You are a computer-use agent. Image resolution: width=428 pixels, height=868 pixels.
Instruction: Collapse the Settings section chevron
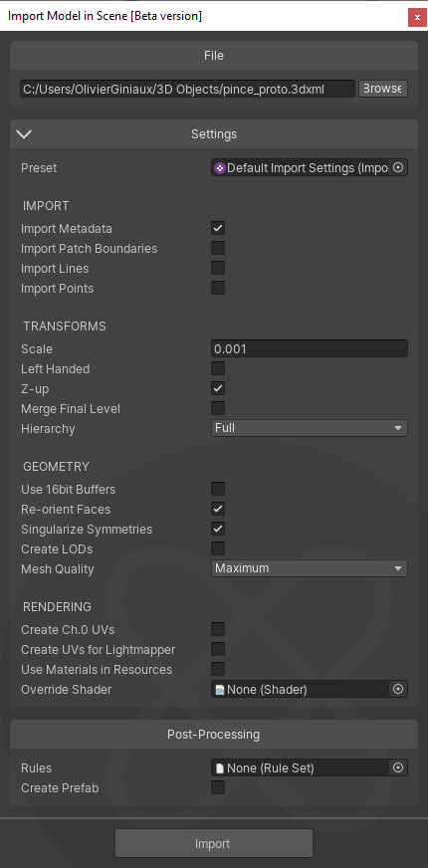tap(25, 134)
